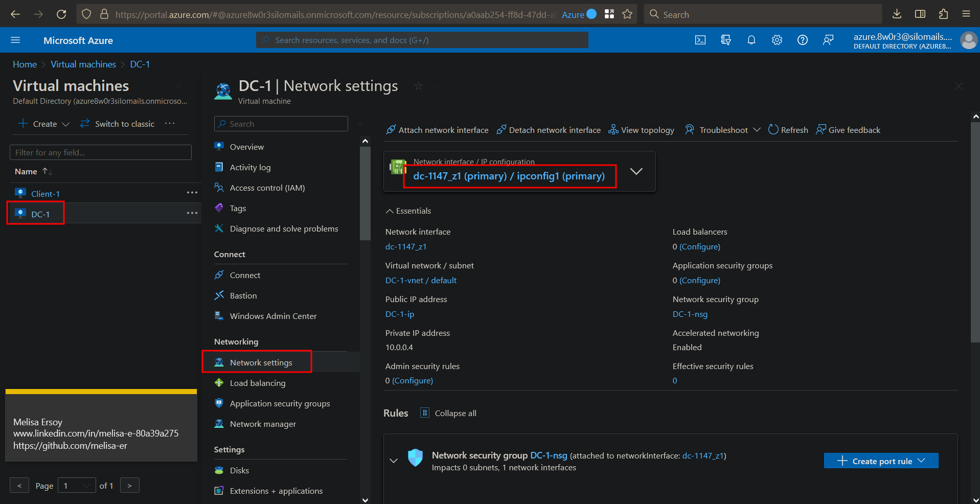
Task: Select Activity log in the sidebar
Action: click(249, 167)
